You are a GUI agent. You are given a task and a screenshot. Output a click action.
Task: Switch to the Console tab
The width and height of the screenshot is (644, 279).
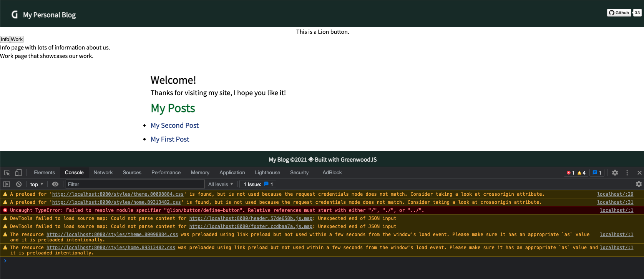pyautogui.click(x=74, y=173)
